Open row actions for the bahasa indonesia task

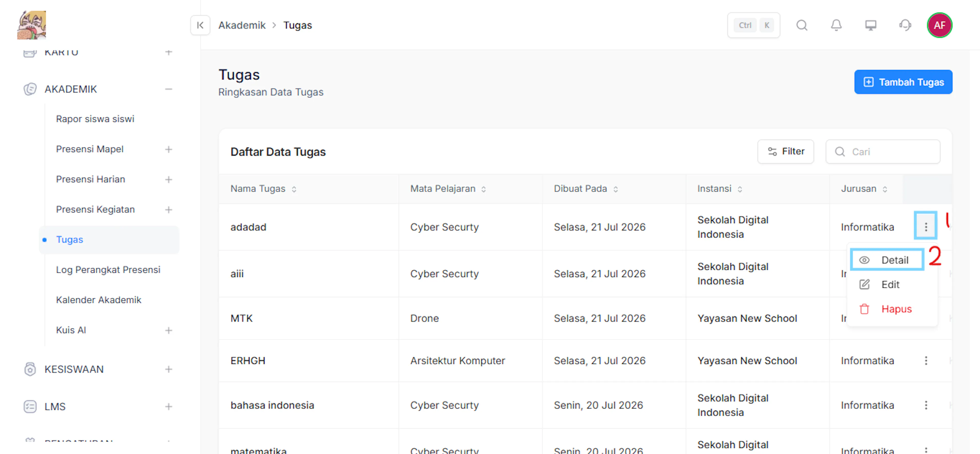(x=926, y=405)
